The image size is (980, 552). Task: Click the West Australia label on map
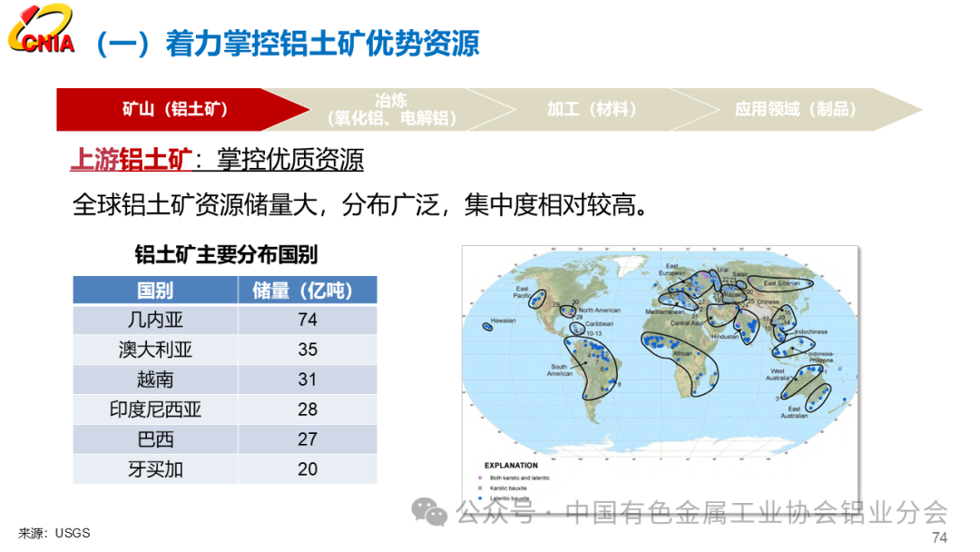coord(778,374)
